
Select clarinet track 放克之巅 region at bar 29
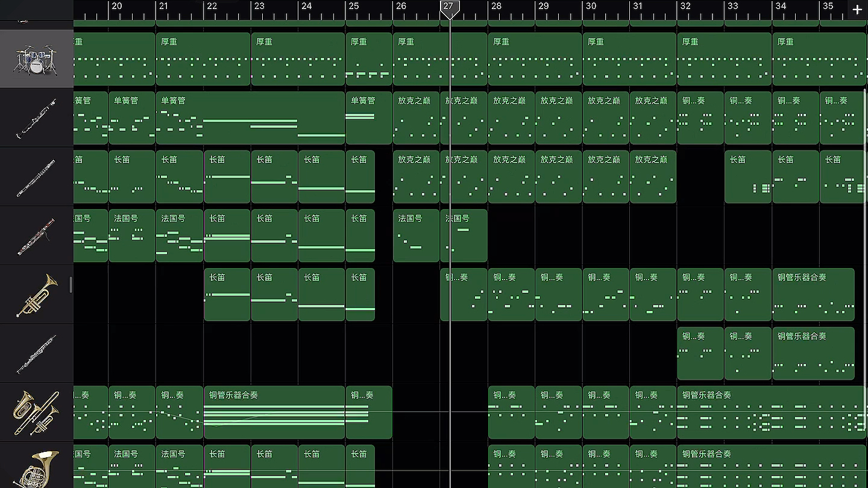[x=558, y=118]
